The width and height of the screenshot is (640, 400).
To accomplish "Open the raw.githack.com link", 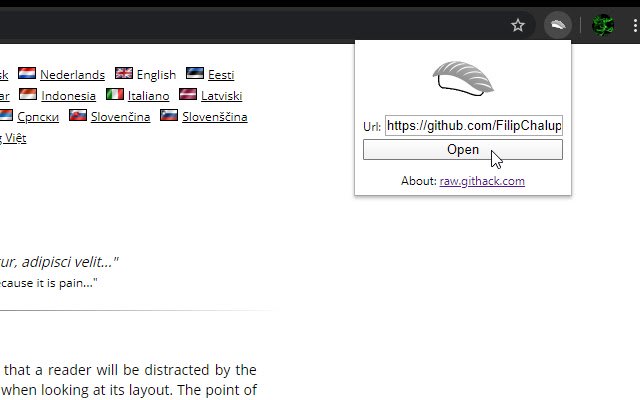I will pos(482,181).
